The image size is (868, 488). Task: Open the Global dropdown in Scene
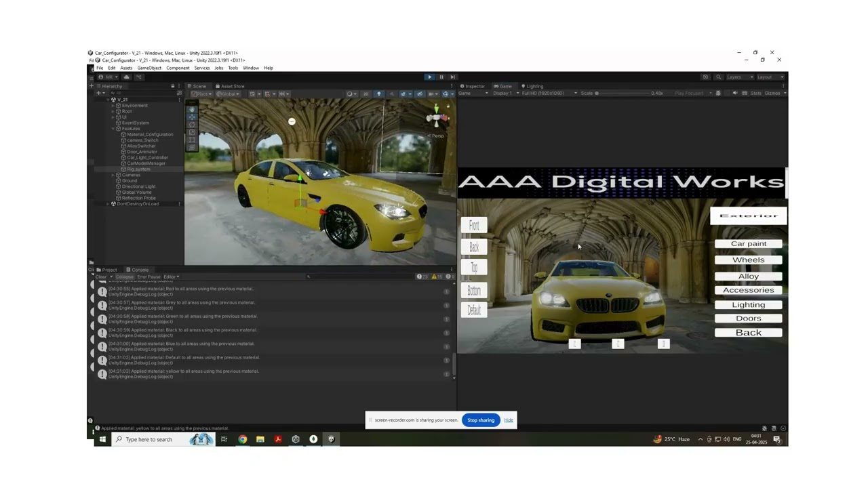coord(227,94)
